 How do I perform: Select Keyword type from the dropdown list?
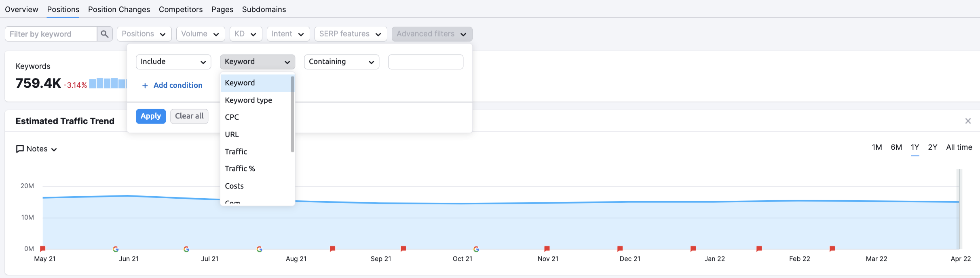[x=248, y=100]
